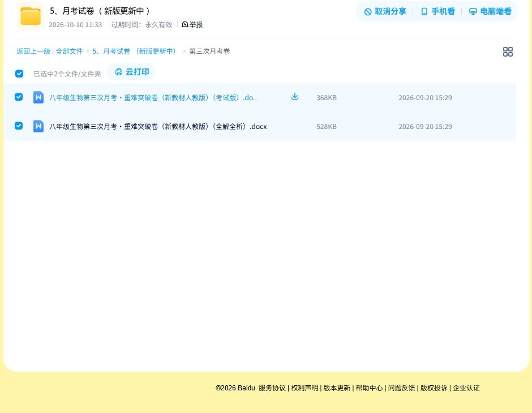Open the 全解全析 .docx file name

158,127
